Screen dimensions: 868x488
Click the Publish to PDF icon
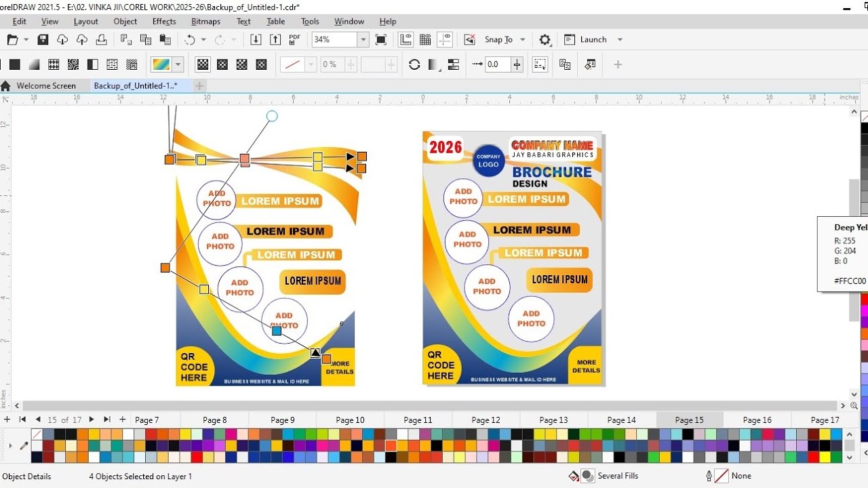coord(295,39)
